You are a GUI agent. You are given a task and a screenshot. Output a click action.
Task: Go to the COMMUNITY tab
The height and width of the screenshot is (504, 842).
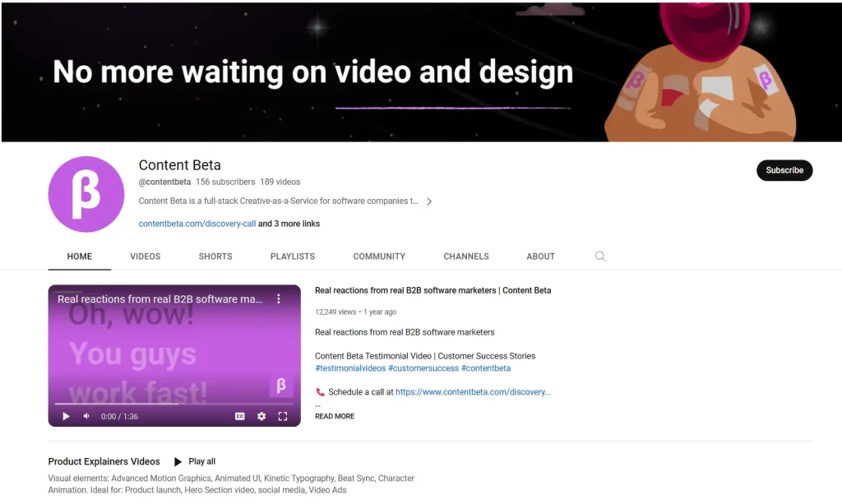pos(379,257)
